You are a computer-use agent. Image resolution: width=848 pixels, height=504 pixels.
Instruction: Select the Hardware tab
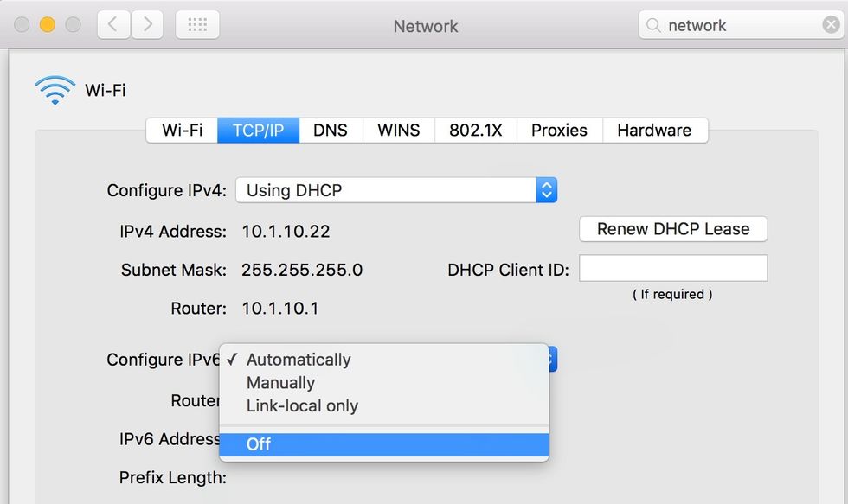coord(655,130)
